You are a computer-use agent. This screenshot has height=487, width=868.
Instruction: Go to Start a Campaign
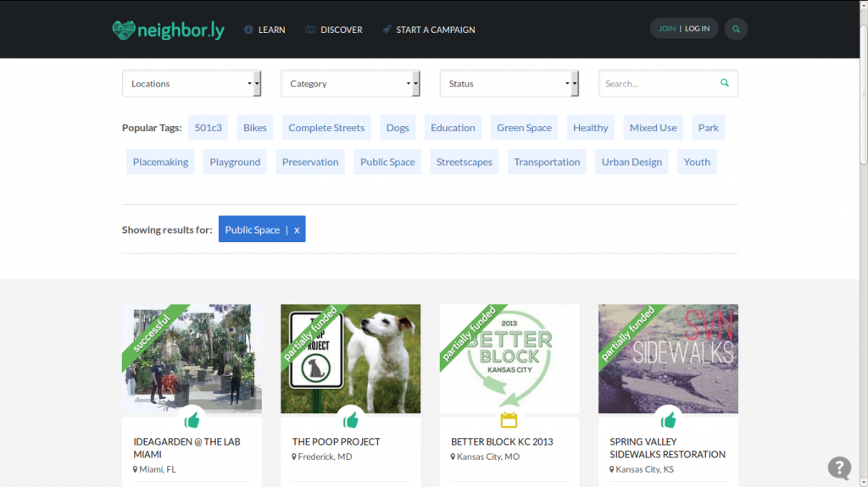435,30
